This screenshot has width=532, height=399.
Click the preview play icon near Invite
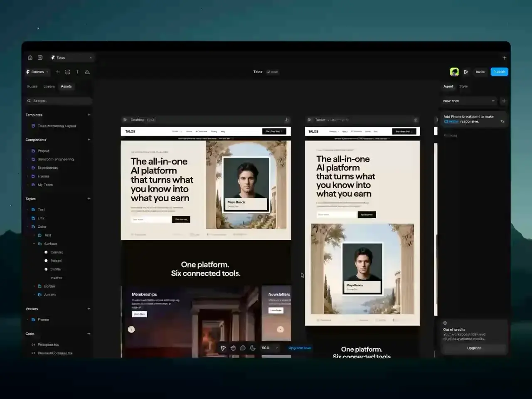(466, 72)
